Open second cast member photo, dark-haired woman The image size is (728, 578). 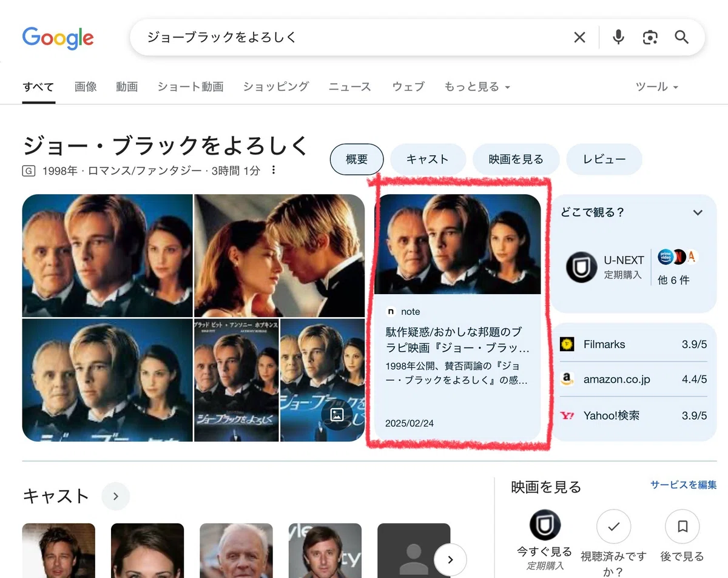tap(147, 550)
